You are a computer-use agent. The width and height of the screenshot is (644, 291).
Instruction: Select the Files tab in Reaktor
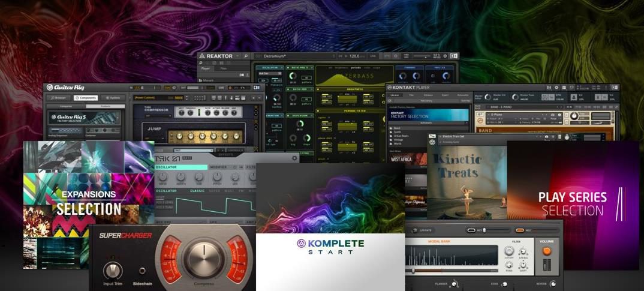tap(224, 68)
